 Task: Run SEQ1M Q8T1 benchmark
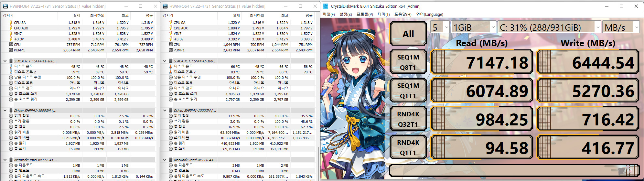click(408, 62)
